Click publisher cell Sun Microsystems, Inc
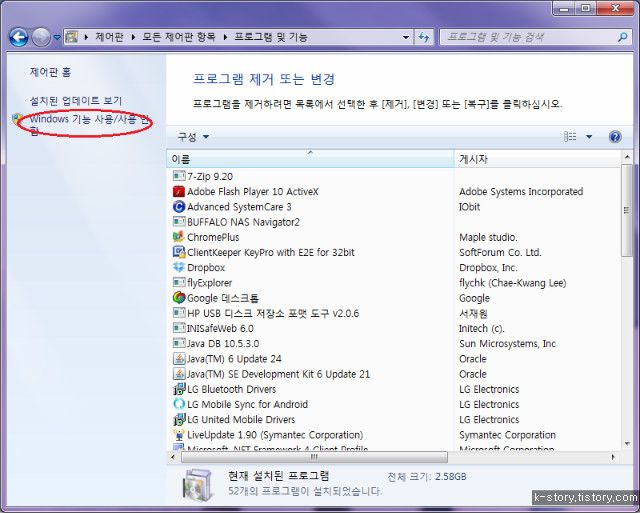Screen dimensions: 640x513 507,344
